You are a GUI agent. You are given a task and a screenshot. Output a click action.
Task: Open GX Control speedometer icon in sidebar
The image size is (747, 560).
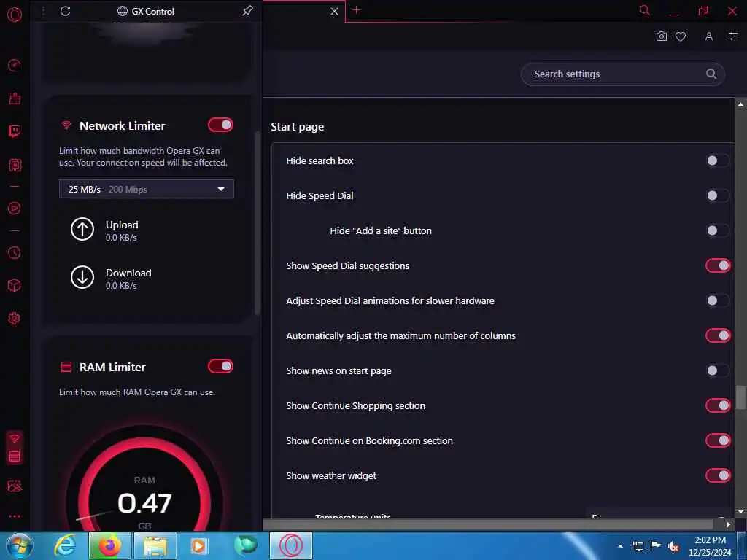[15, 65]
